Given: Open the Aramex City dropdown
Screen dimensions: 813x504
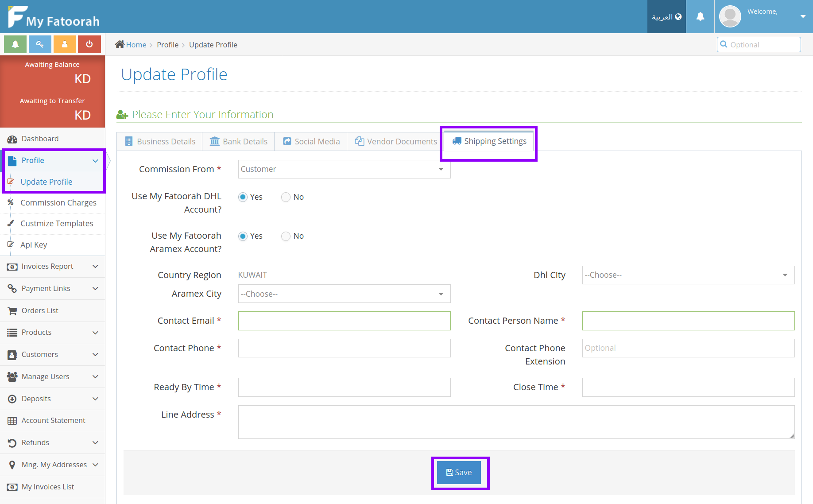Looking at the screenshot, I should tap(344, 294).
